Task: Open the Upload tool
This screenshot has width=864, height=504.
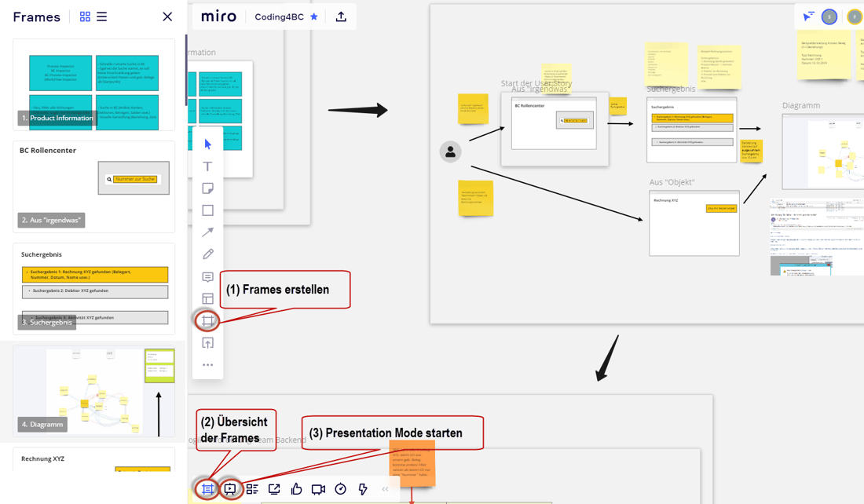Action: (x=207, y=343)
